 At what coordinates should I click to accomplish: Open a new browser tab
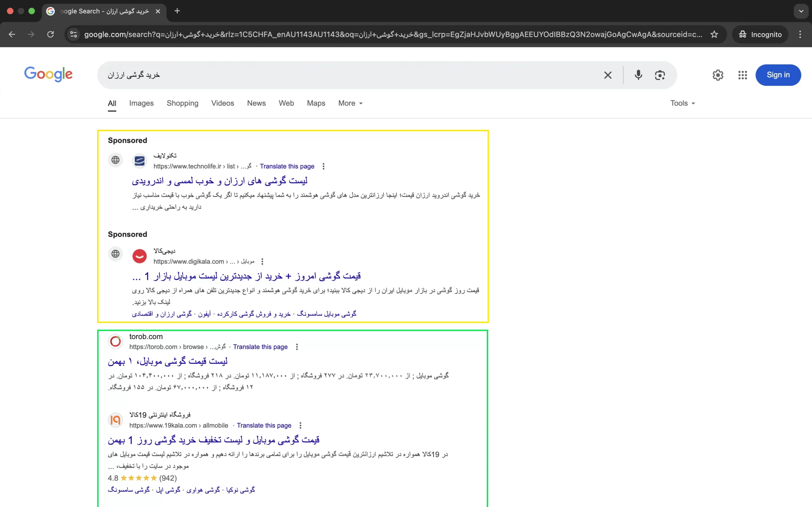(x=177, y=11)
